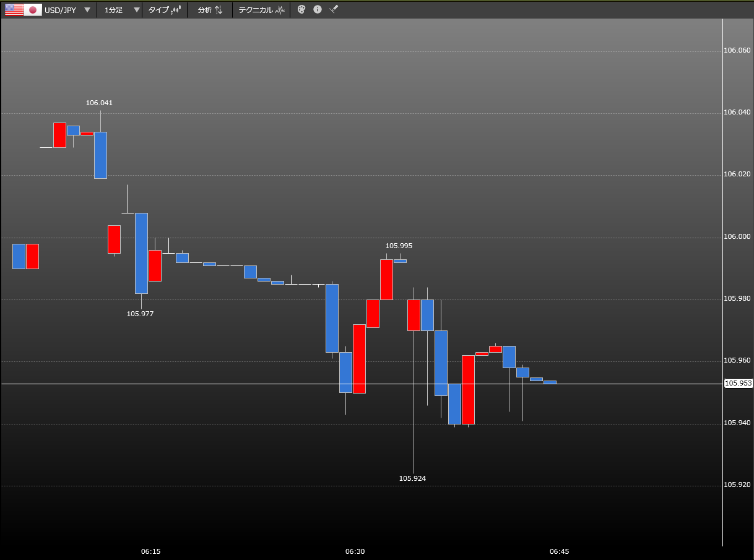The image size is (754, 560).
Task: Open the color palette settings icon
Action: point(301,10)
